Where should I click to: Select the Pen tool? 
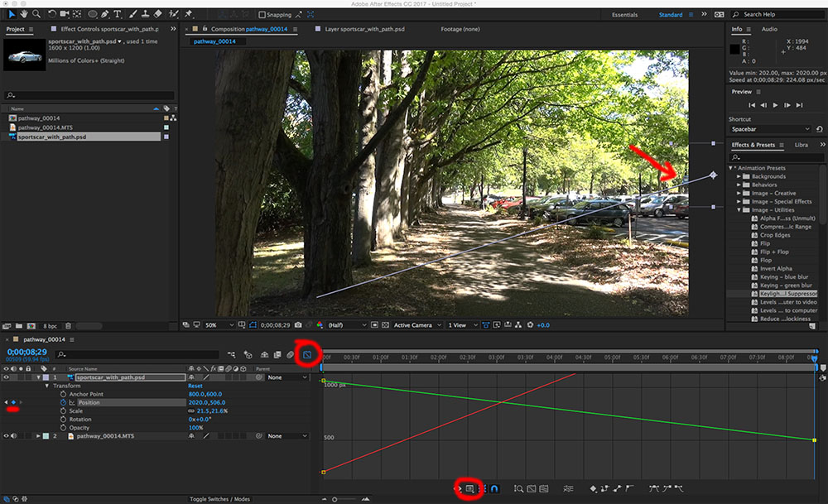(105, 14)
